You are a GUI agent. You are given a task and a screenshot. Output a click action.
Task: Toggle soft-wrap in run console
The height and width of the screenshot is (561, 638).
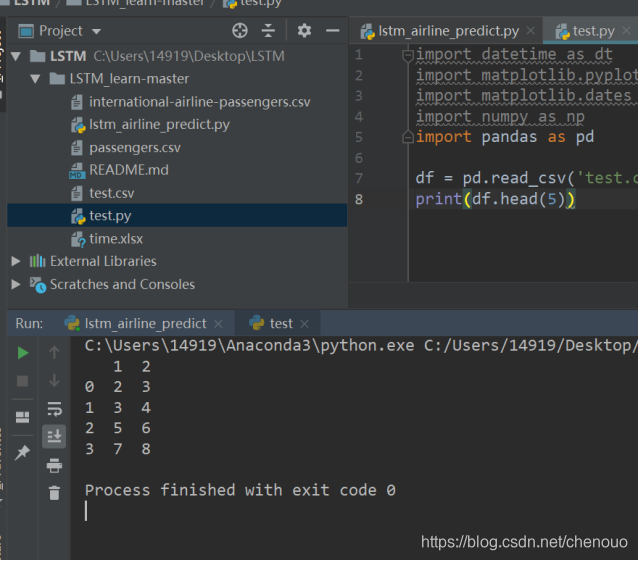click(54, 409)
